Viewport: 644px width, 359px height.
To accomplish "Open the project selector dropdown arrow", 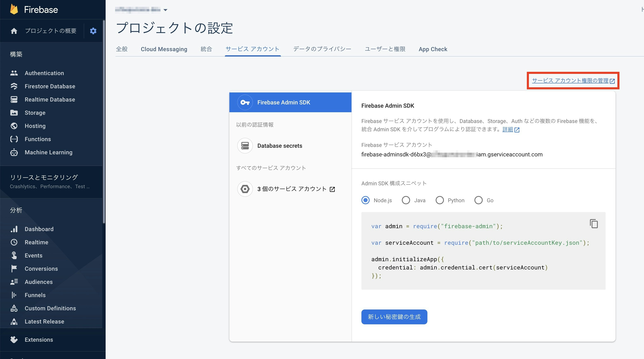I will point(165,10).
